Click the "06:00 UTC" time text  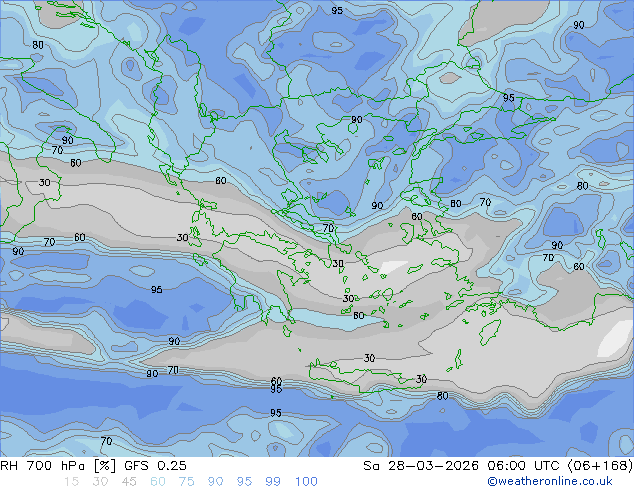point(524,466)
